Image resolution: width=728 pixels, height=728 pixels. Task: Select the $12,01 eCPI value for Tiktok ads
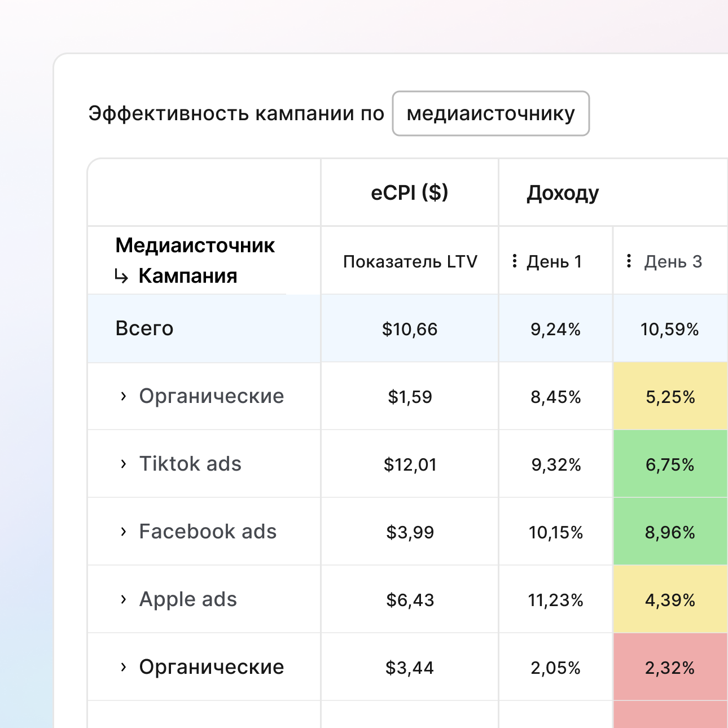tap(410, 464)
